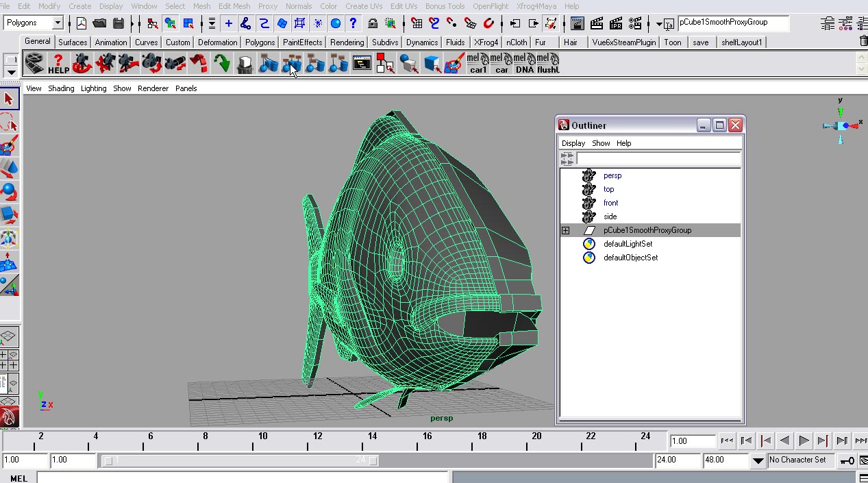This screenshot has width=868, height=483.
Task: Switch to the Polygons shelf tab
Action: [260, 42]
